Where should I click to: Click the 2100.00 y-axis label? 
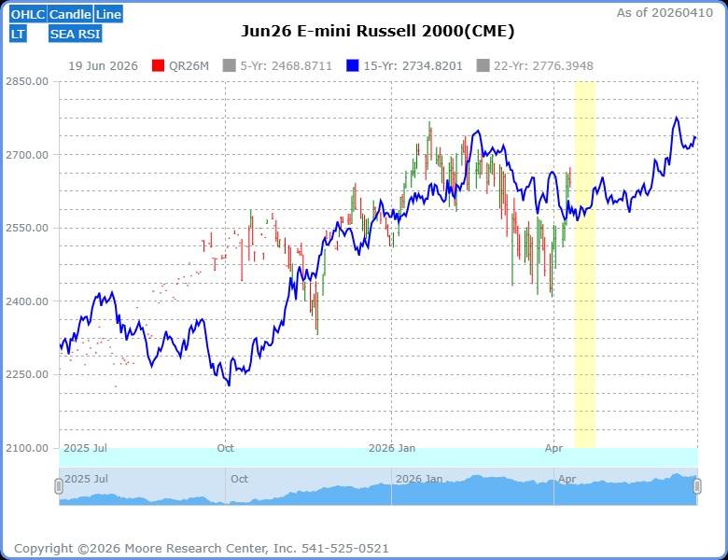(27, 448)
